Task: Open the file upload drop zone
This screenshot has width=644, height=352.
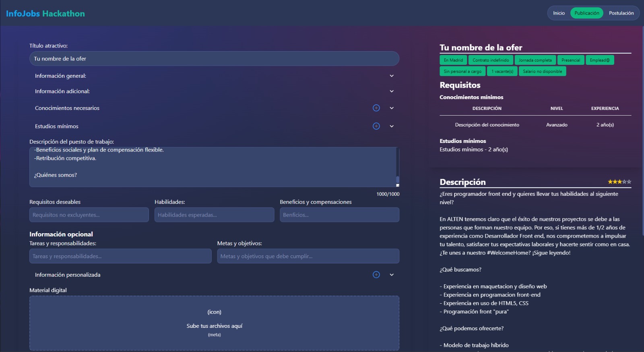Action: [214, 323]
